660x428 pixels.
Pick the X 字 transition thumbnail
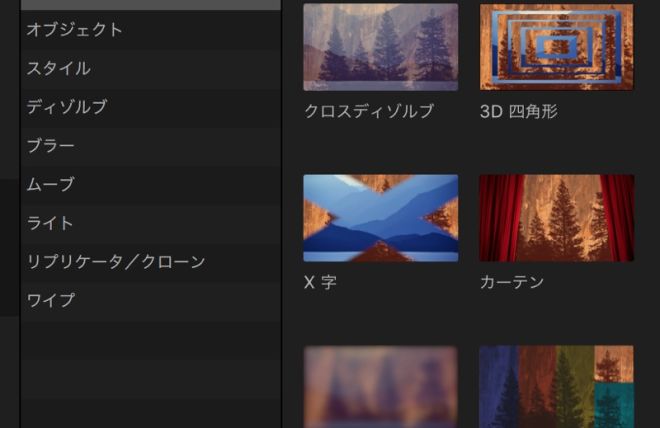click(380, 218)
